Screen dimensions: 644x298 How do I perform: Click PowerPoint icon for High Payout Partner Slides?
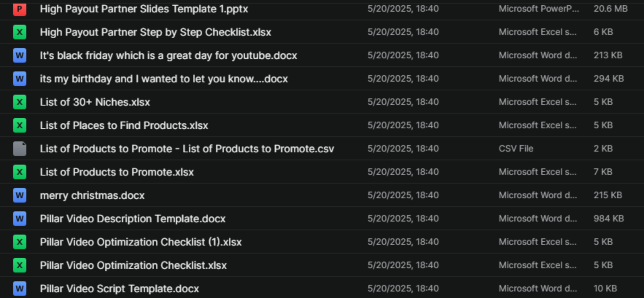point(19,9)
